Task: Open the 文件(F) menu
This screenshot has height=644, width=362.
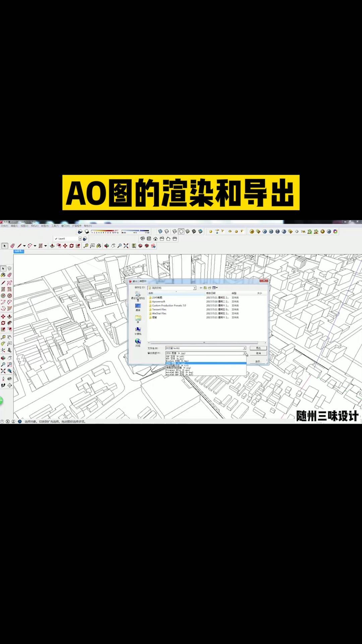Action: pos(4,226)
